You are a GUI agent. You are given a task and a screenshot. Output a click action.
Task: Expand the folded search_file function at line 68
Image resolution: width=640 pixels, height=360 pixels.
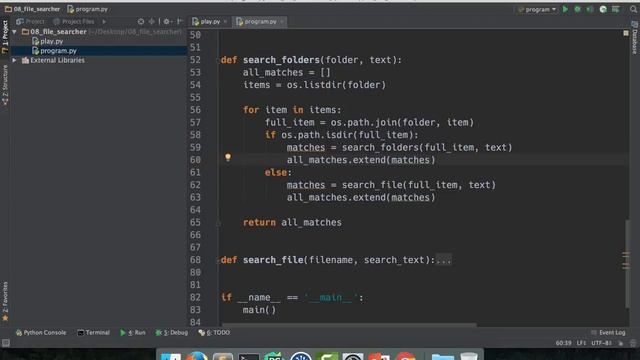218,260
